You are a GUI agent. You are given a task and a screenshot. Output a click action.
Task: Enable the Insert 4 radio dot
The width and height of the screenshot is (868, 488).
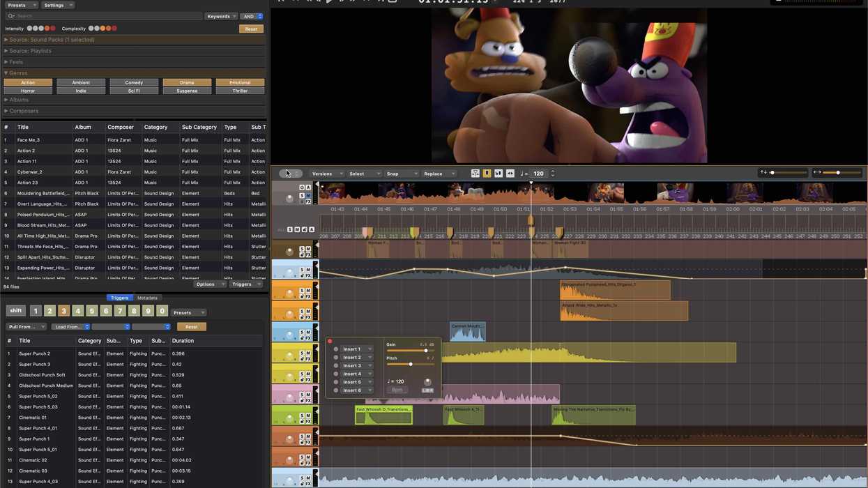pyautogui.click(x=336, y=374)
